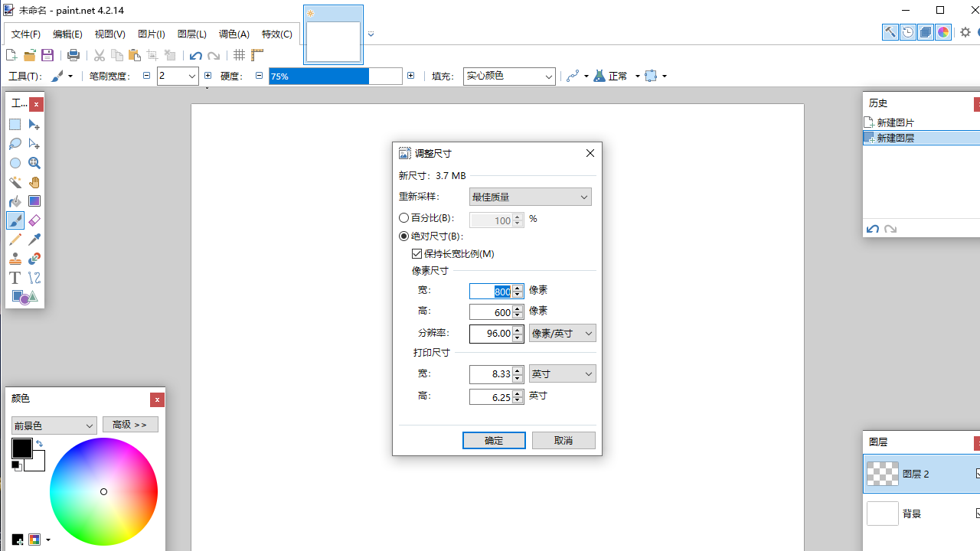Open the 图层 menu
The width and height of the screenshot is (980, 551).
[192, 34]
